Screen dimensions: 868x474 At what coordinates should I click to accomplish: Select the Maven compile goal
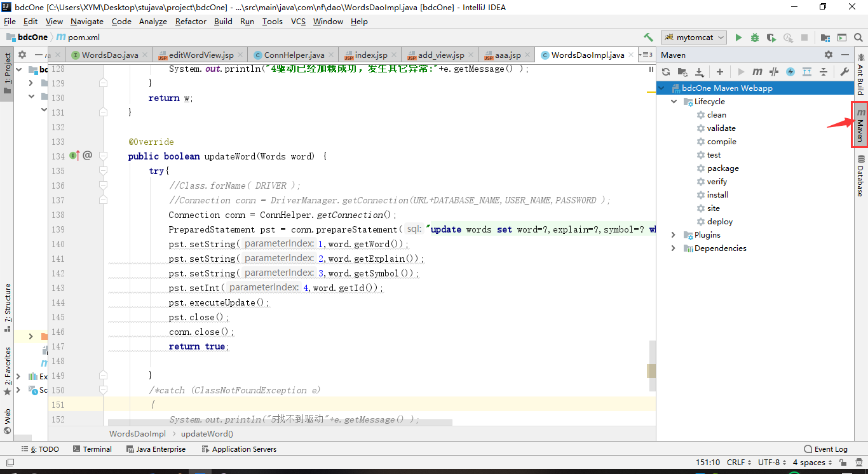click(x=721, y=142)
